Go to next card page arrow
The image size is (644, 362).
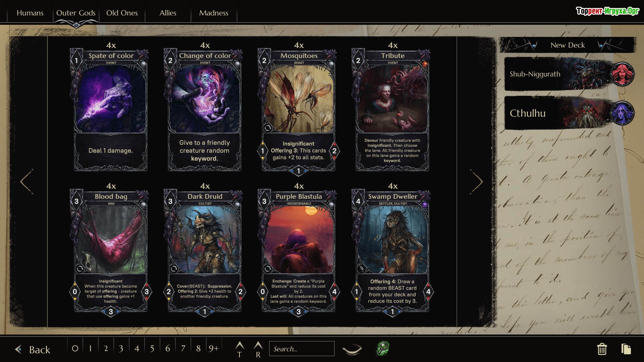point(476,182)
